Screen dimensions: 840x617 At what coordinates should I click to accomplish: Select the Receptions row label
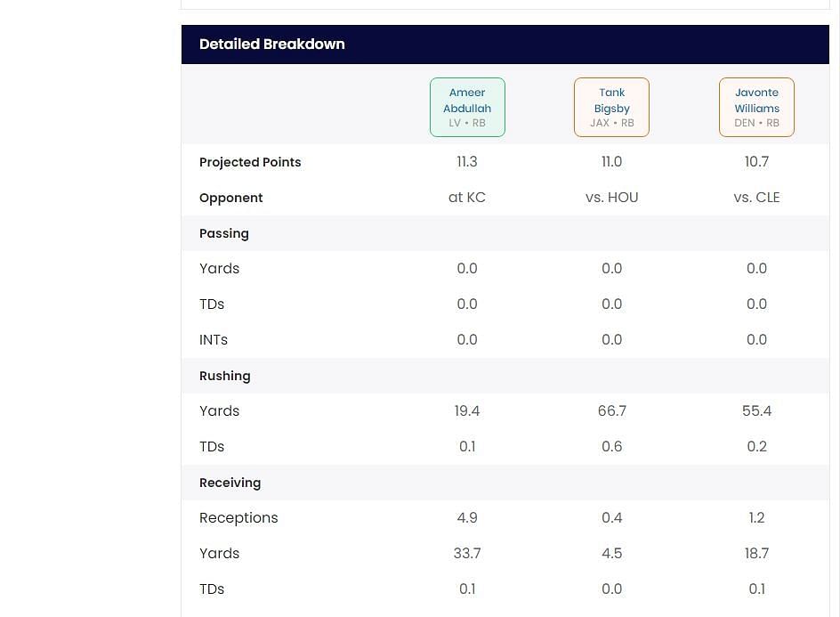click(238, 518)
